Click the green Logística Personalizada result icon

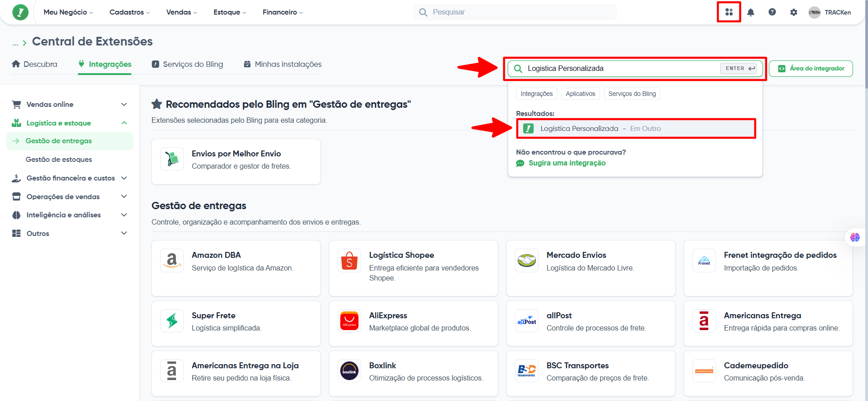528,129
